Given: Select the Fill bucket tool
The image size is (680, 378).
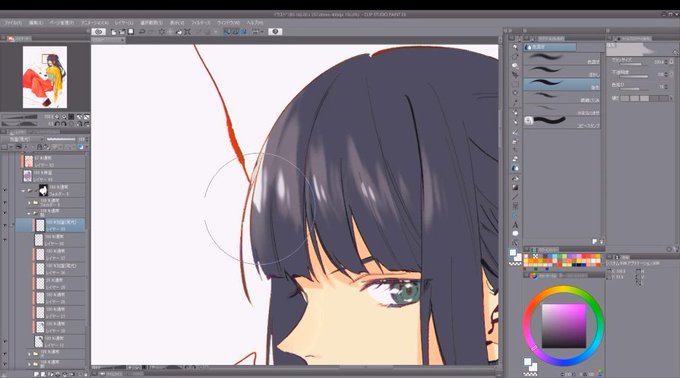Looking at the screenshot, I should 515,178.
